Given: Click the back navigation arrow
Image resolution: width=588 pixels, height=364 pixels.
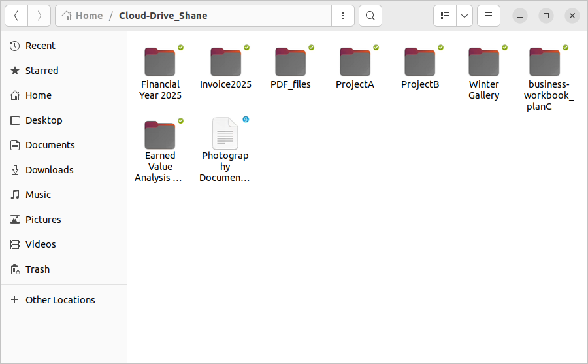Looking at the screenshot, I should (x=16, y=16).
